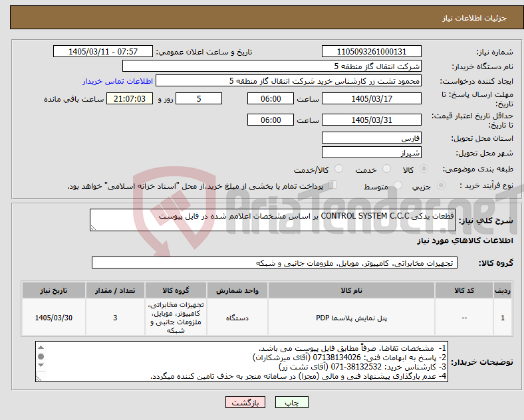Toggle the اسناد خزانه اسلامی payment checkbox
Viewport: 524px width, 420px height.
[x=333, y=184]
